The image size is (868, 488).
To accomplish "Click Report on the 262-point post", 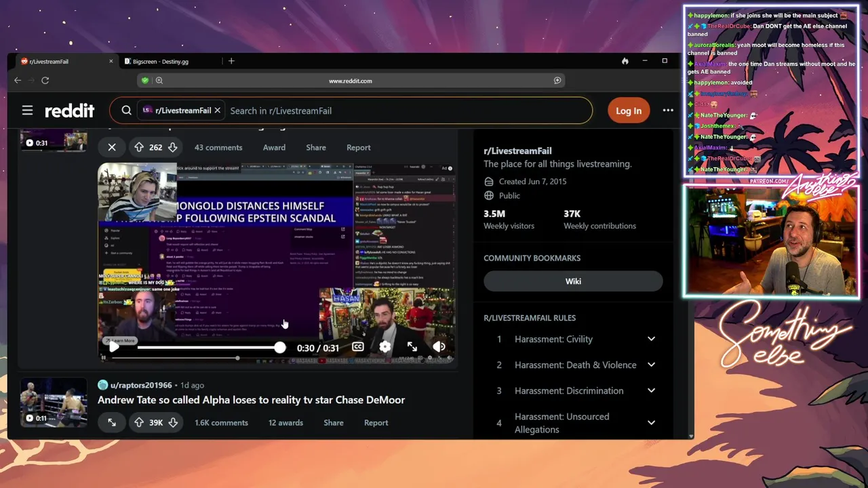I will 359,147.
